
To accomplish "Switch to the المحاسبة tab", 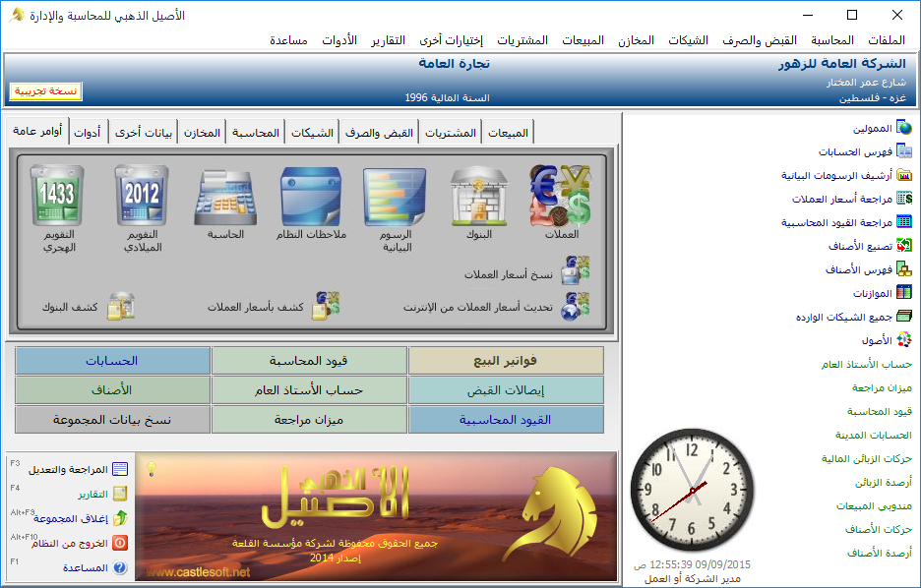I will [x=256, y=133].
